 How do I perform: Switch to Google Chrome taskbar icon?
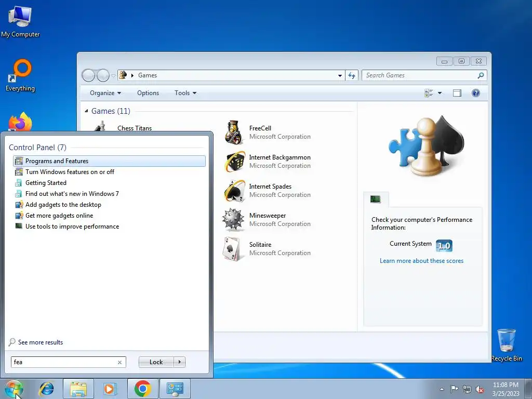pos(142,389)
